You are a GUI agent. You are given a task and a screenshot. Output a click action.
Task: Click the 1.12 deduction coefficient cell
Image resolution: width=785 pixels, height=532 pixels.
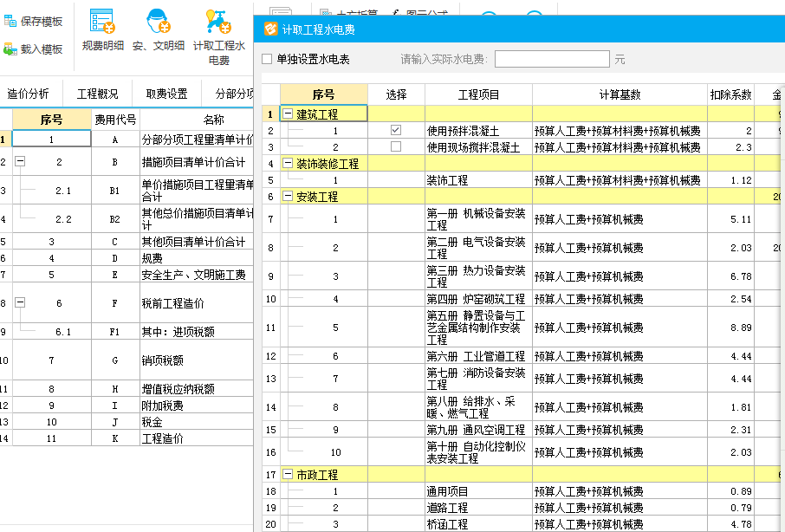pyautogui.click(x=730, y=180)
